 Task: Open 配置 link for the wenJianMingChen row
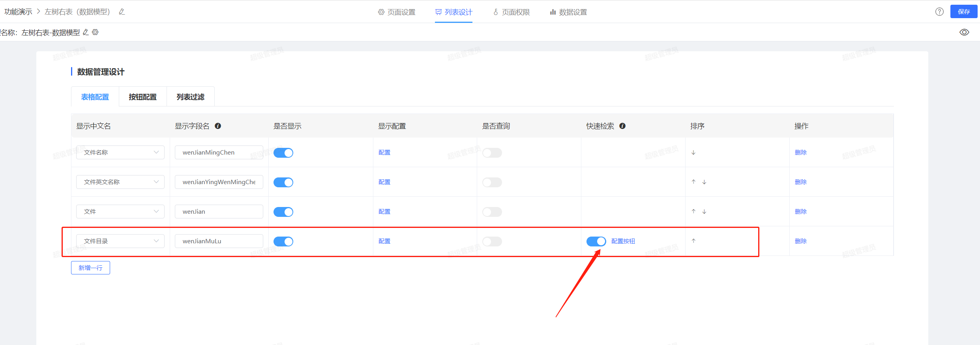coord(384,153)
